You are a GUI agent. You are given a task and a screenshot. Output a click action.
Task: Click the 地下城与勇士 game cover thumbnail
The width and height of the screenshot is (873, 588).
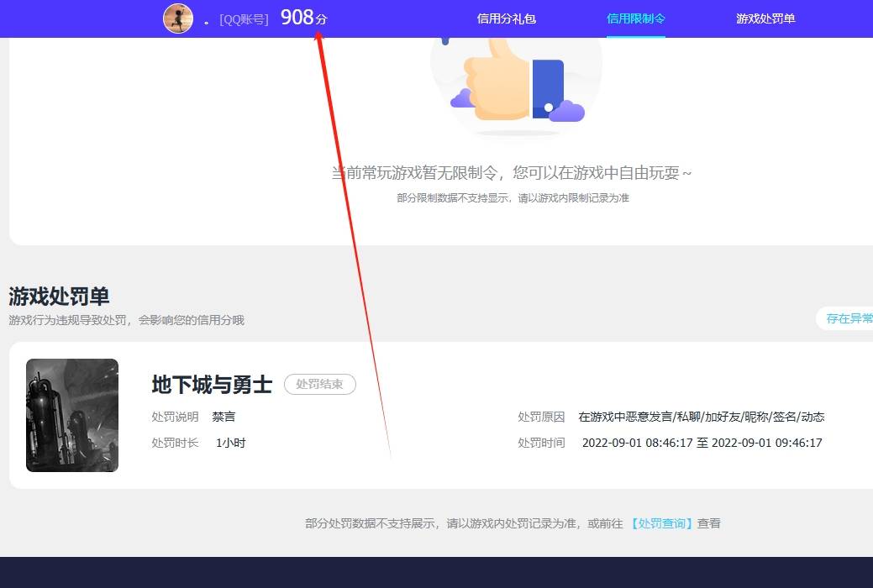[x=71, y=415]
